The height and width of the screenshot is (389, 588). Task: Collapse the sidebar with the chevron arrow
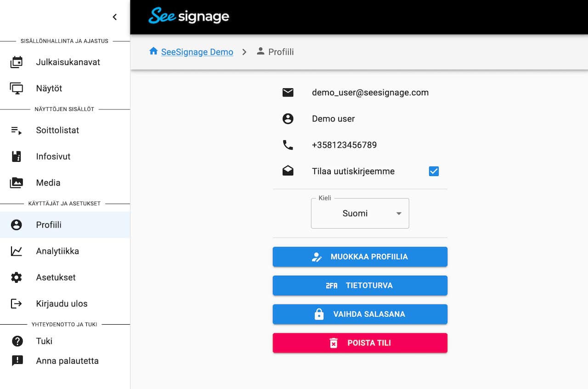tap(115, 17)
